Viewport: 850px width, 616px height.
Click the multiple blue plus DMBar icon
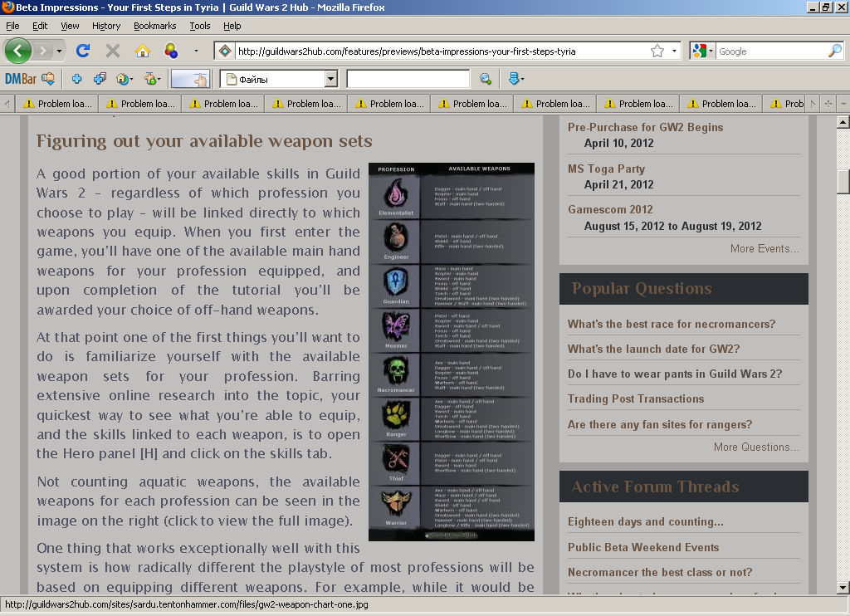tap(100, 79)
